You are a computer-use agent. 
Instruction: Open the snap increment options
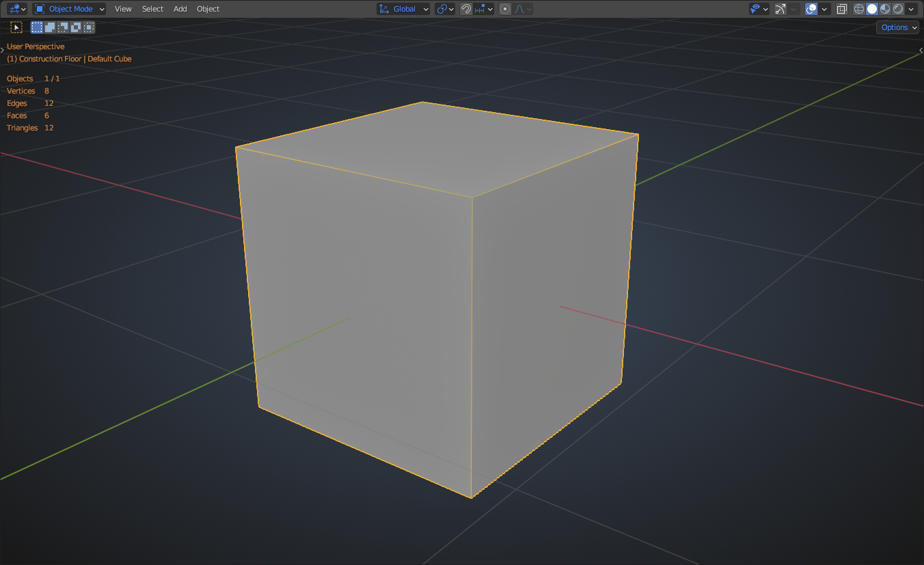coord(484,9)
